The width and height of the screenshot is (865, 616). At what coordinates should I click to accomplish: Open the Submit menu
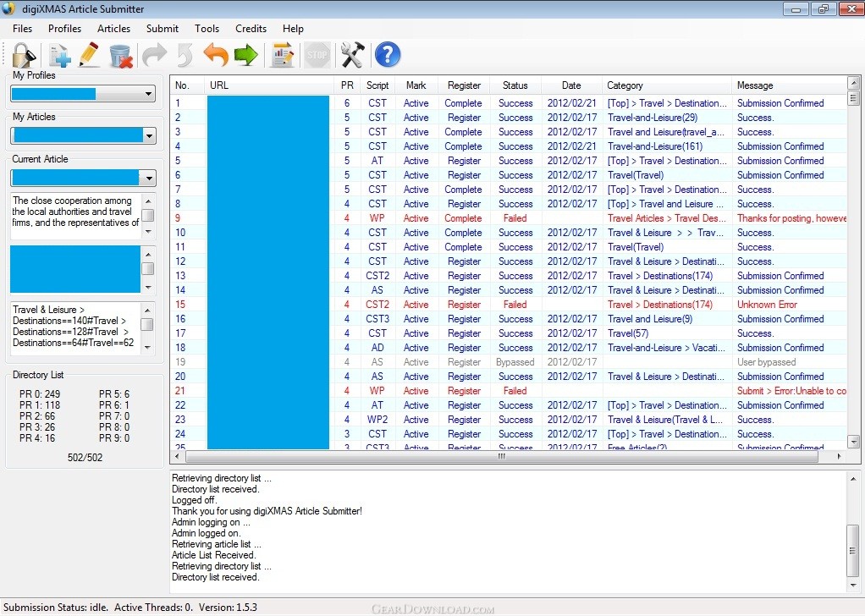[x=163, y=29]
